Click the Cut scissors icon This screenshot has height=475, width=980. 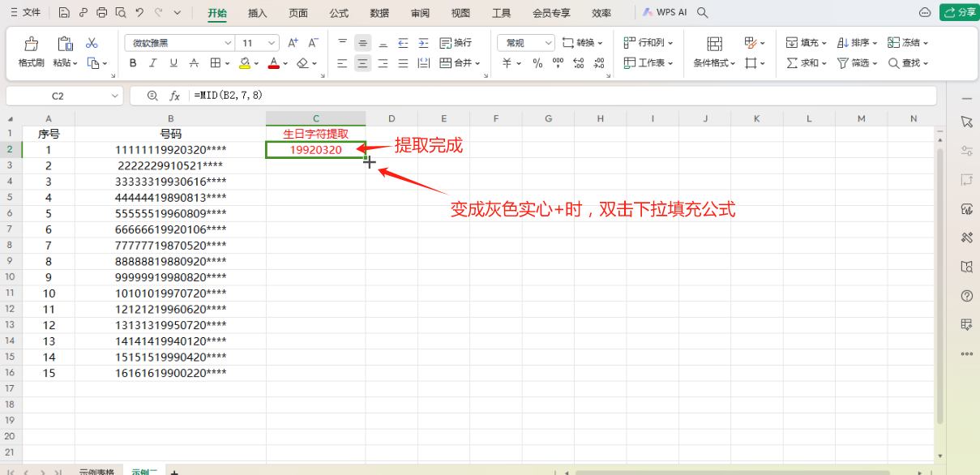[92, 43]
